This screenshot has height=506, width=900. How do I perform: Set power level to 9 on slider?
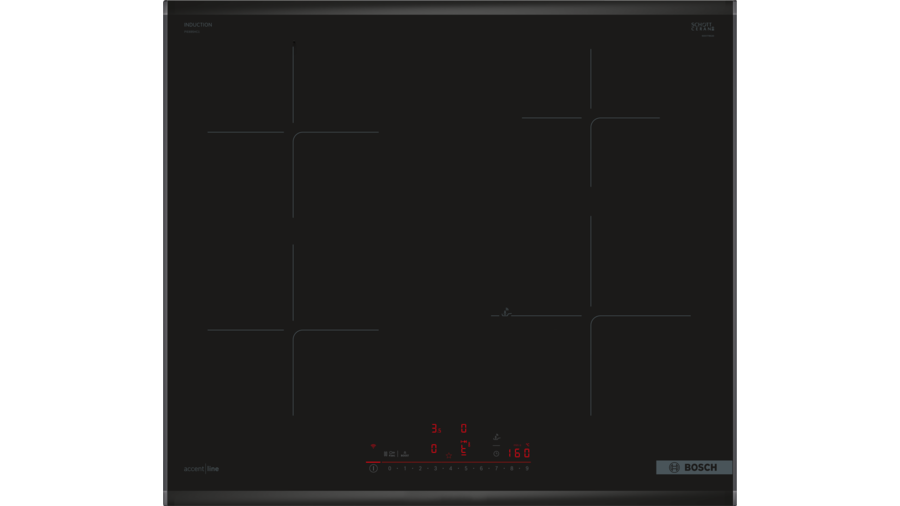click(x=527, y=468)
